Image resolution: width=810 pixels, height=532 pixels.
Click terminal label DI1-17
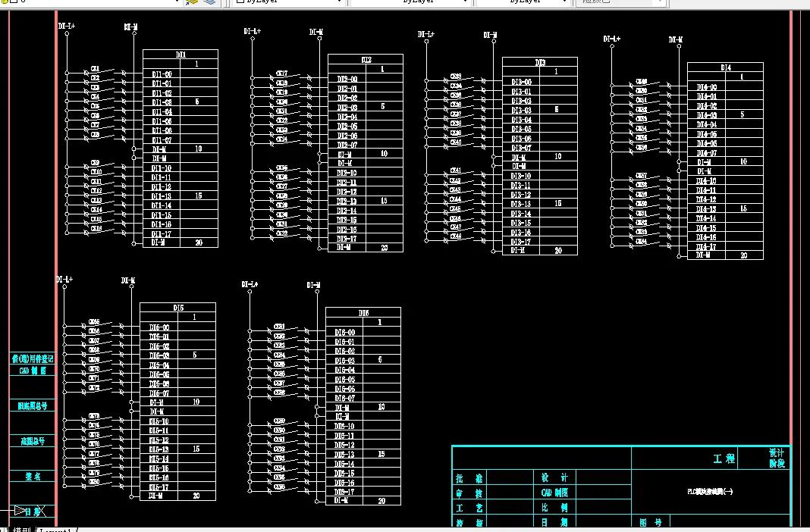[162, 233]
